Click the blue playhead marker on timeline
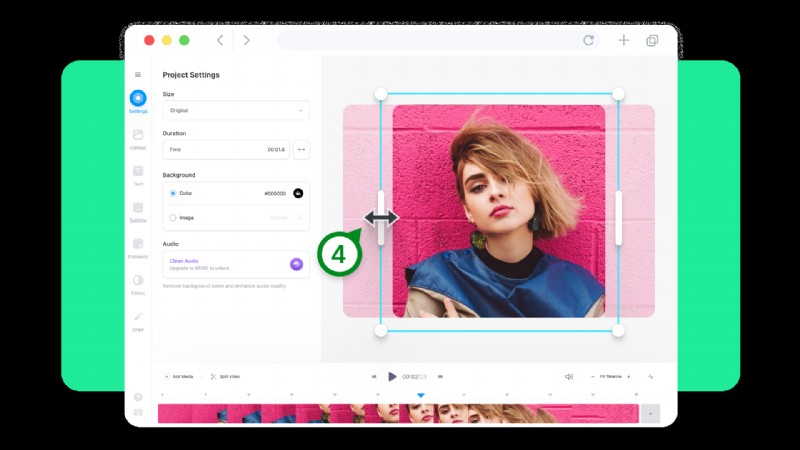This screenshot has width=800, height=450. tap(420, 395)
